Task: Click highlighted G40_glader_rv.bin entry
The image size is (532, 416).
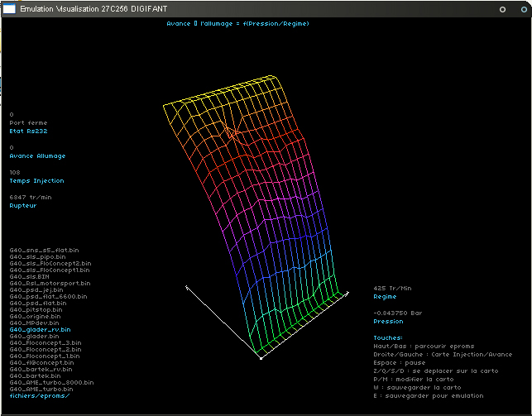Action: pos(41,329)
